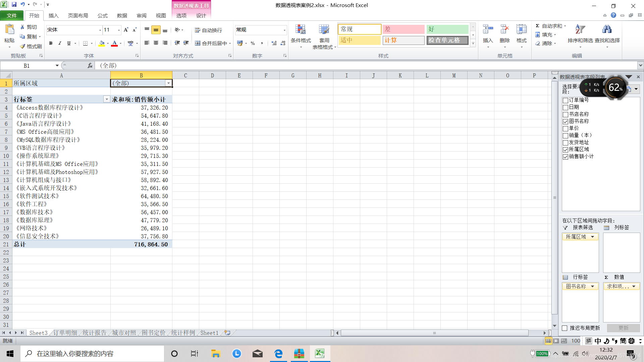Click the Merge and Center icon

point(198,43)
